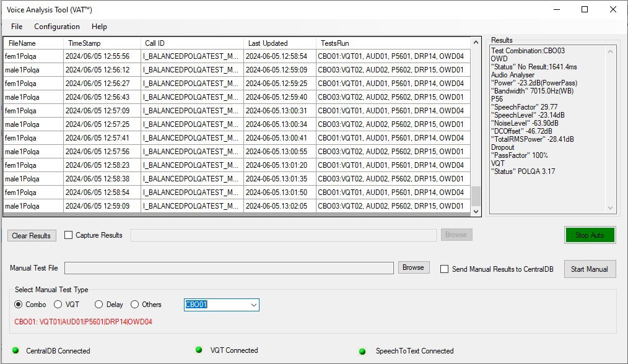This screenshot has width=628, height=364.
Task: Click Browse next to Manual Test File
Action: point(413,267)
